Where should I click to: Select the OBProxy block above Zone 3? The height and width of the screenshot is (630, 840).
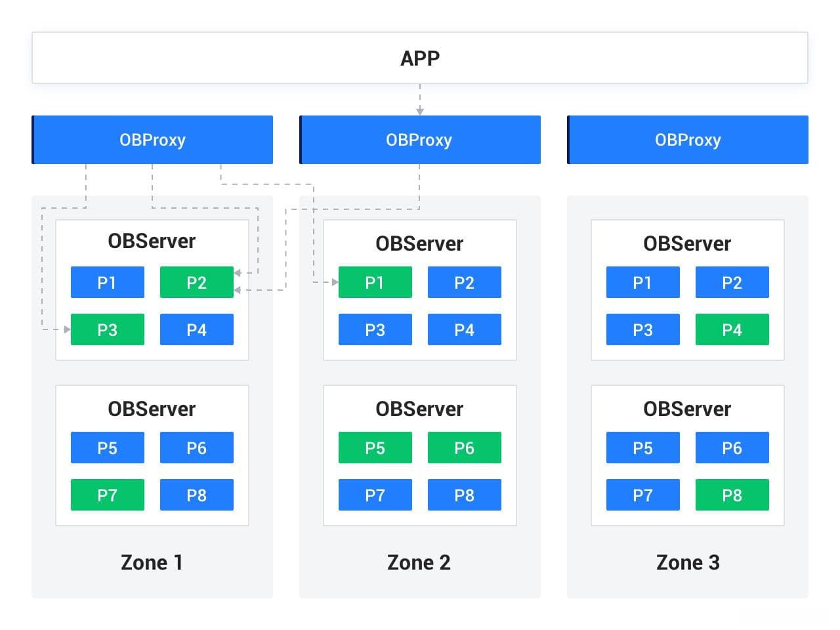(x=688, y=140)
